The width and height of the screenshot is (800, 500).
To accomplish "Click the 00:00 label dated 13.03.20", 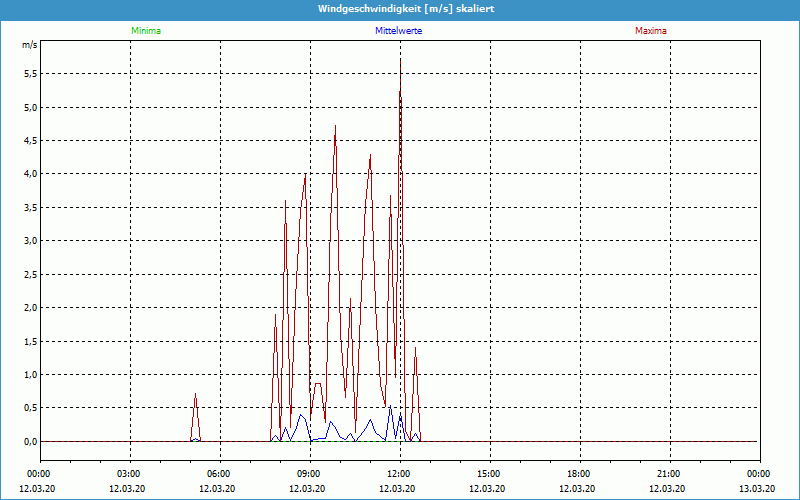I will point(758,474).
